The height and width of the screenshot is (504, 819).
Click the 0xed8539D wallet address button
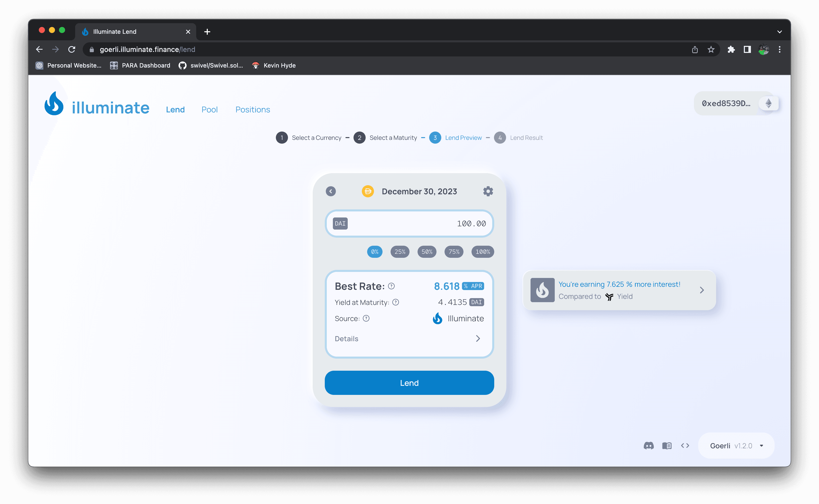click(x=726, y=103)
